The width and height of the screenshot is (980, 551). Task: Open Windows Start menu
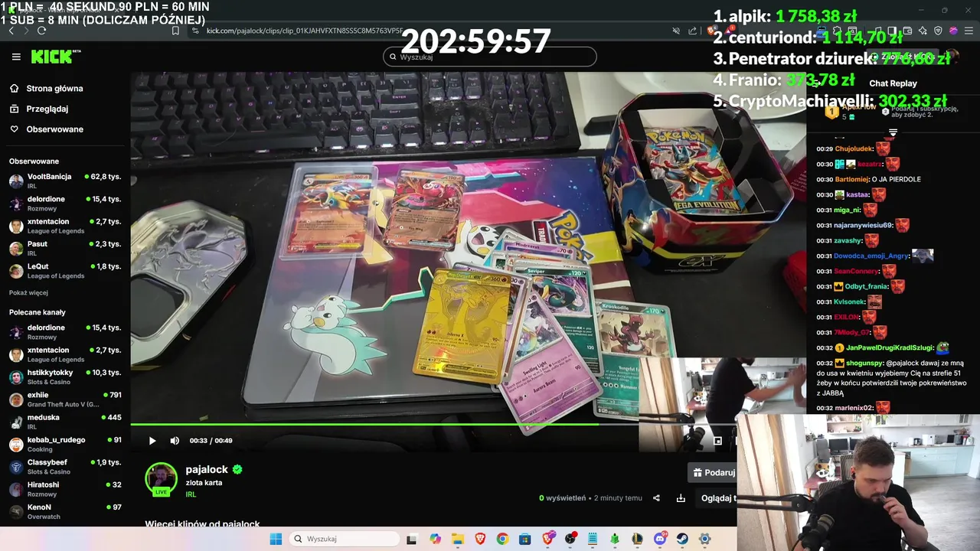276,539
